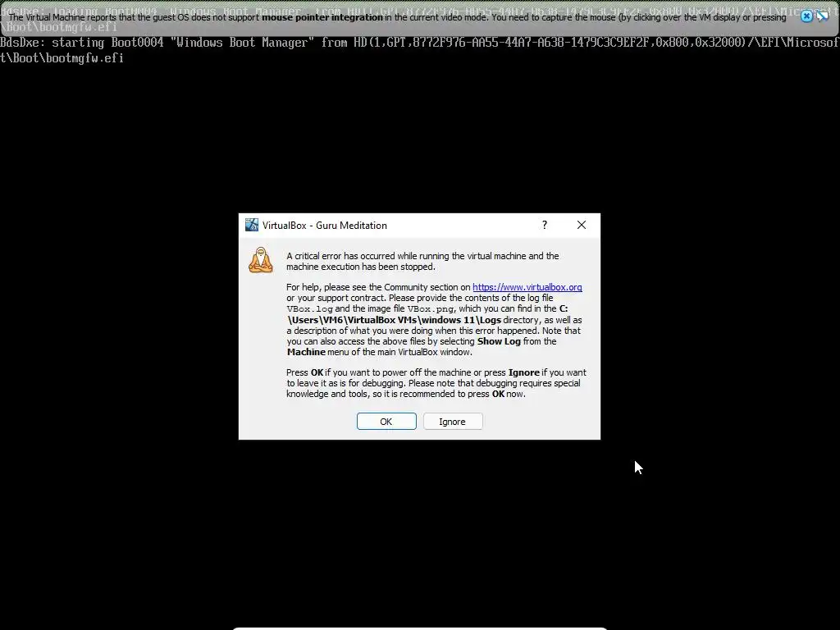The image size is (840, 630).
Task: Click OK to power off the machine
Action: click(x=386, y=422)
